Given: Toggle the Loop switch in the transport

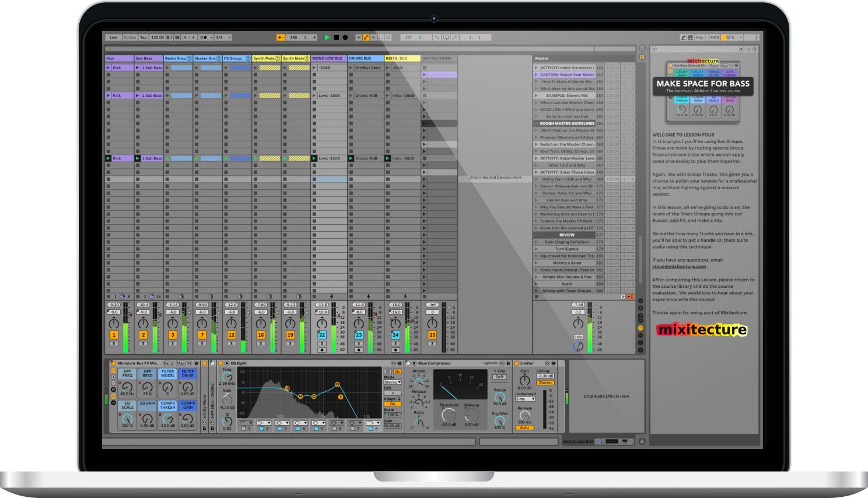Looking at the screenshot, I should 446,37.
